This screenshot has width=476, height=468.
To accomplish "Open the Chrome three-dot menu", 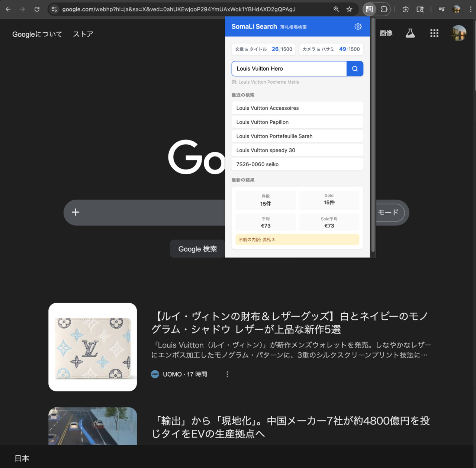I will point(470,9).
